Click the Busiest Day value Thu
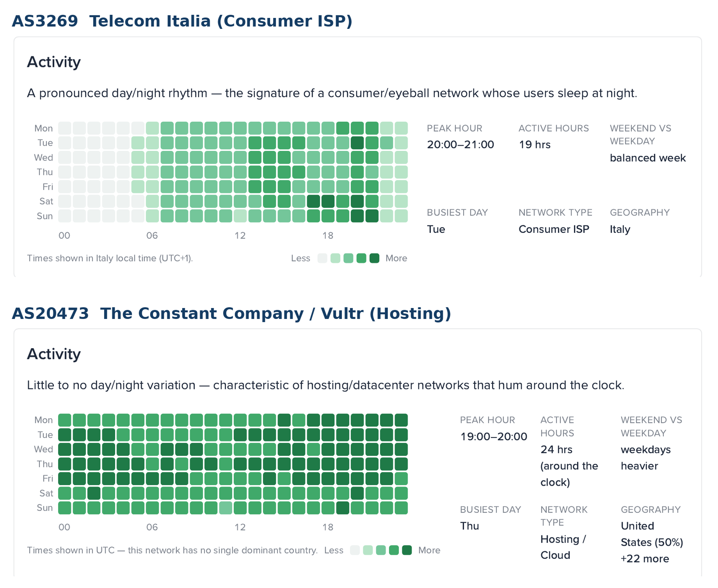Image resolution: width=718 pixels, height=588 pixels. coord(470,526)
